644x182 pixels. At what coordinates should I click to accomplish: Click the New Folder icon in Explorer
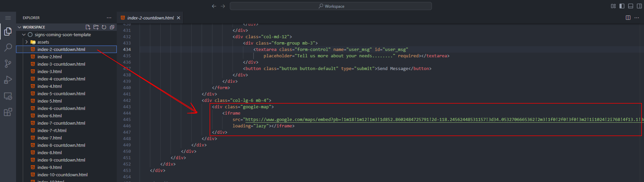tap(96, 27)
